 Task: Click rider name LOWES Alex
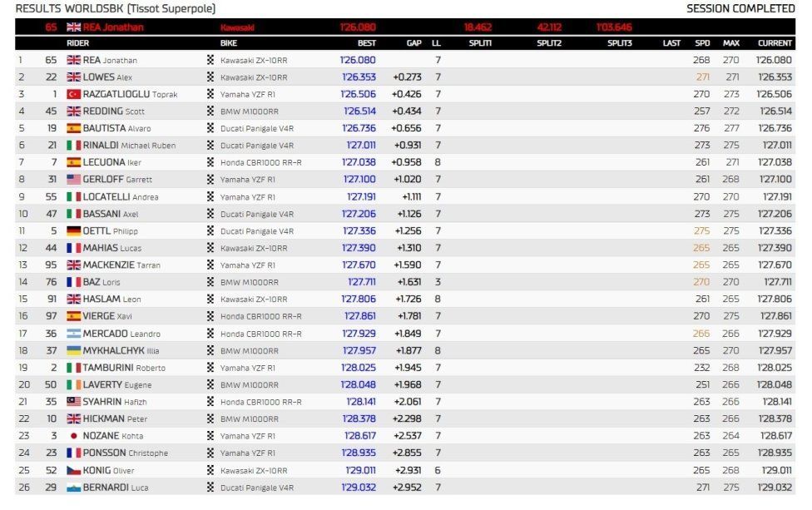107,77
